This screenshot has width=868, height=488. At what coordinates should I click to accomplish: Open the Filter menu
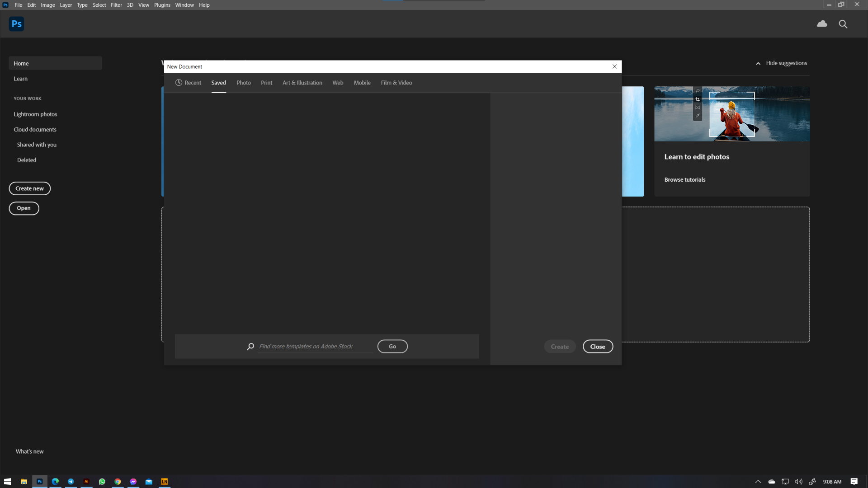tap(116, 5)
